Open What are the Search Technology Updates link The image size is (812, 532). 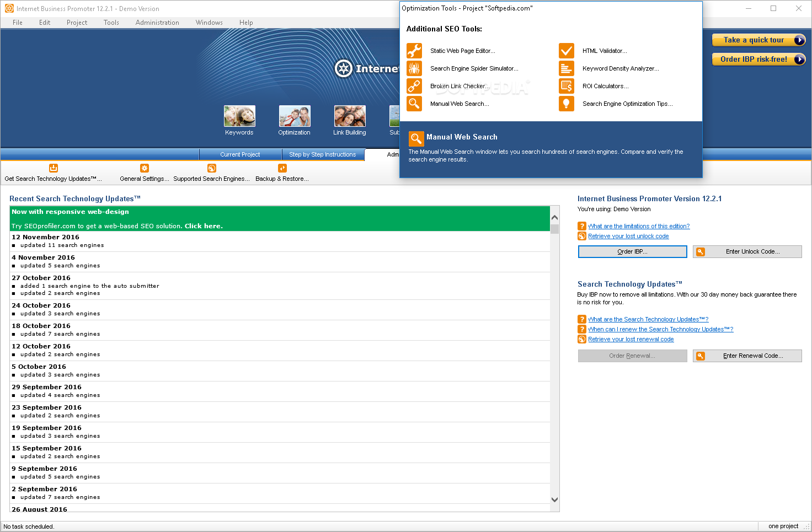pos(648,319)
